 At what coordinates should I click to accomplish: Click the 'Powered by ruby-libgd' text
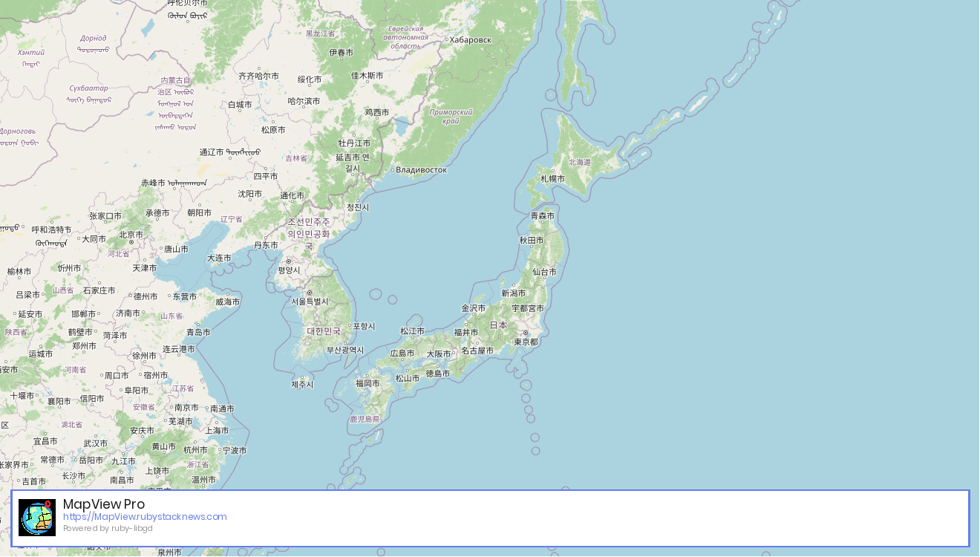106,528
